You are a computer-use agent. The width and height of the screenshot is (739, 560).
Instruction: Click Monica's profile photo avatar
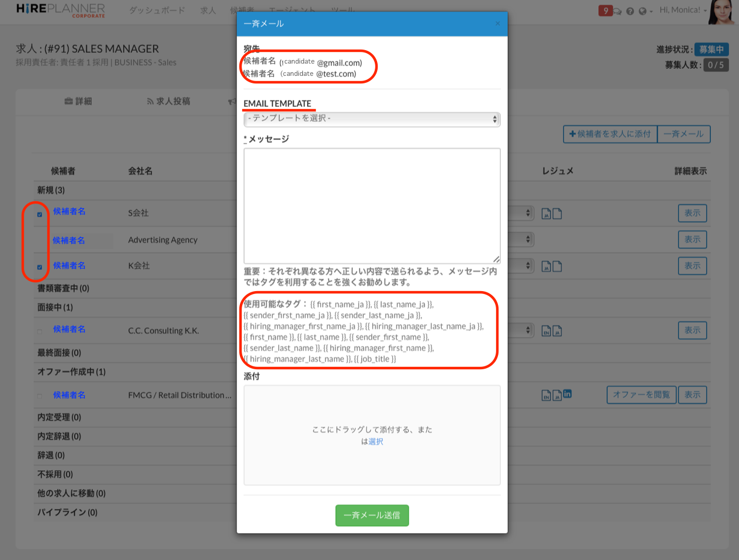pyautogui.click(x=721, y=12)
